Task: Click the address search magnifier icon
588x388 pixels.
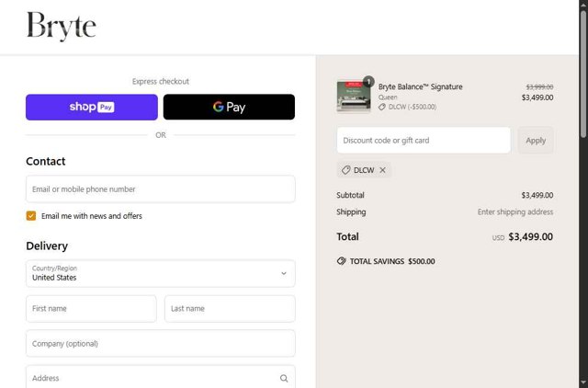Action: point(284,378)
